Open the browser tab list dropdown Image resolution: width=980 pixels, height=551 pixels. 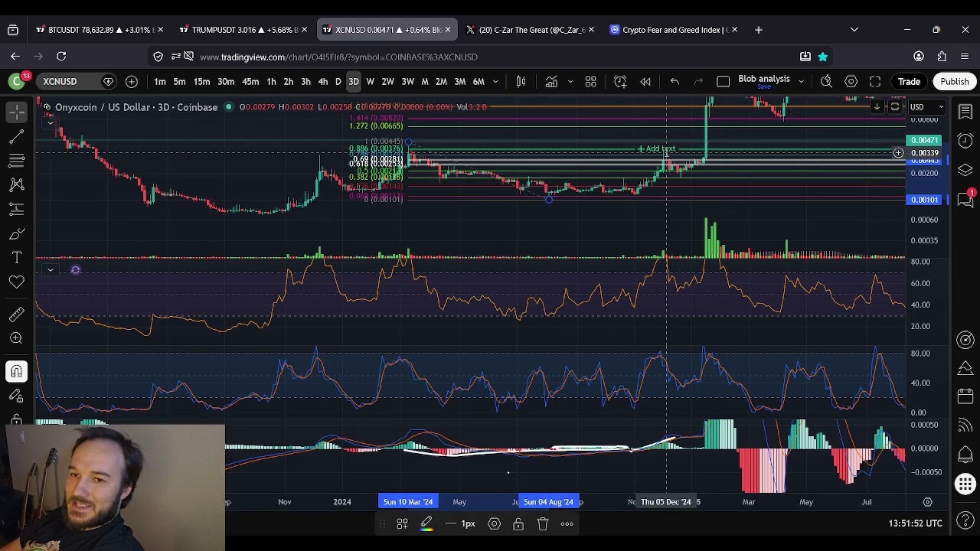[854, 30]
